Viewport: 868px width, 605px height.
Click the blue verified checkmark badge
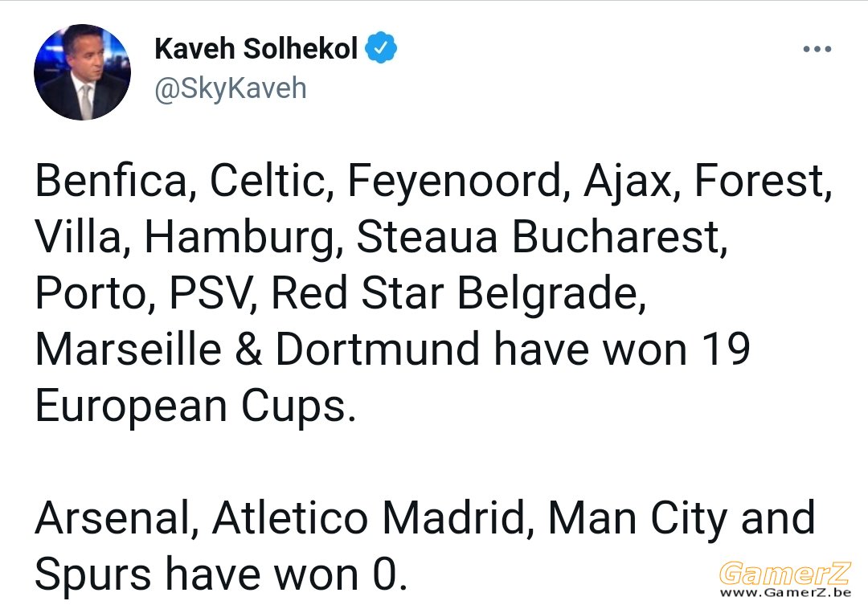[380, 48]
